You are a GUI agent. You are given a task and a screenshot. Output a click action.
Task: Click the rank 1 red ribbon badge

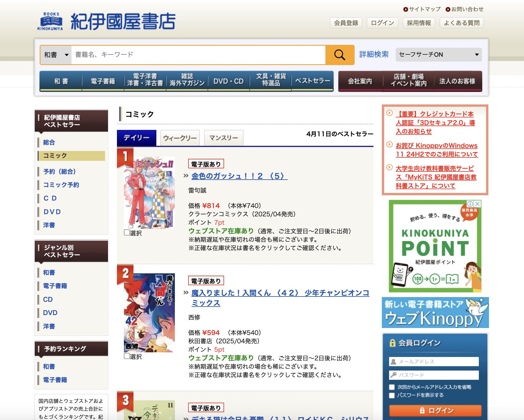(125, 158)
